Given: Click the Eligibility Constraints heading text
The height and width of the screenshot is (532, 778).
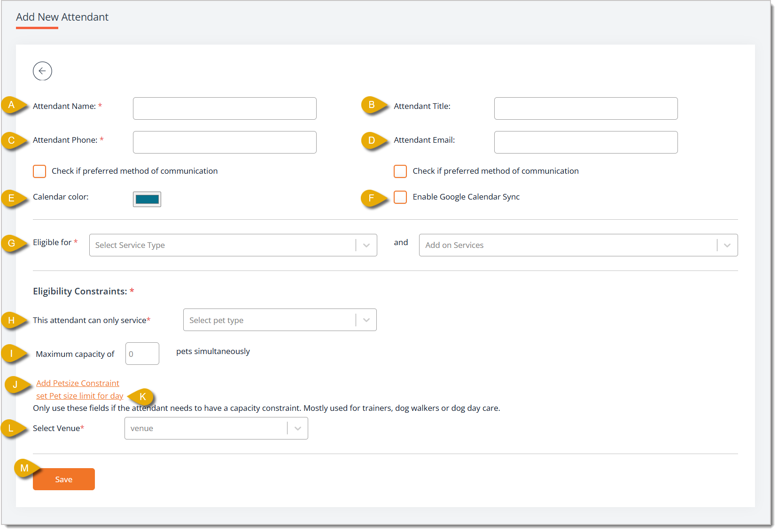Looking at the screenshot, I should pyautogui.click(x=80, y=291).
